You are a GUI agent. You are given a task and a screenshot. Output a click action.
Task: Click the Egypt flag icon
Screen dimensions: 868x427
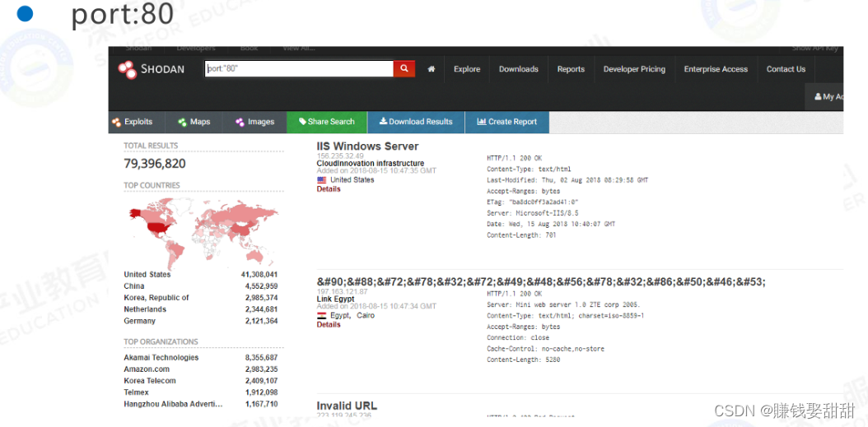322,316
